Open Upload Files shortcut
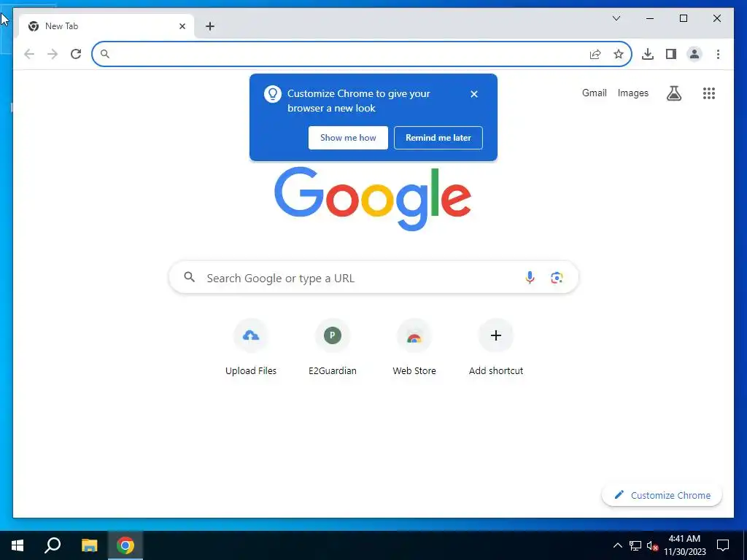This screenshot has width=747, height=560. click(x=251, y=348)
